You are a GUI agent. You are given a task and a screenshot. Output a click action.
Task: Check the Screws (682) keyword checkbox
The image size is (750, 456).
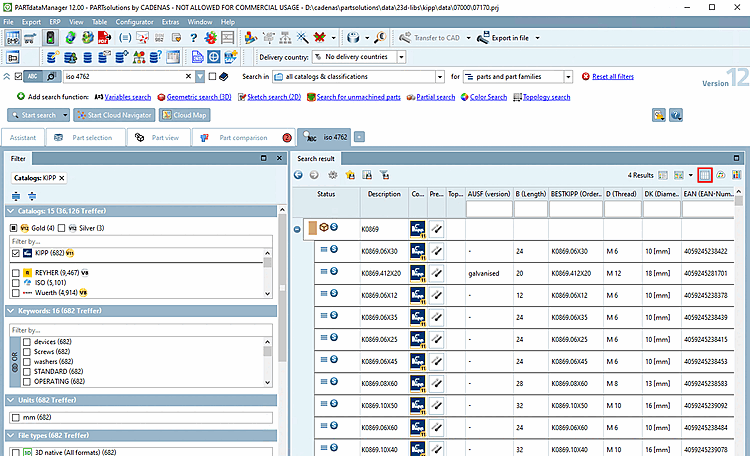pyautogui.click(x=27, y=352)
